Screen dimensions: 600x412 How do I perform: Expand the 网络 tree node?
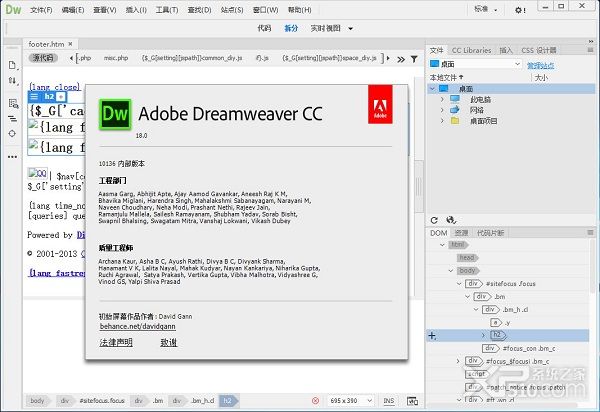pos(442,110)
